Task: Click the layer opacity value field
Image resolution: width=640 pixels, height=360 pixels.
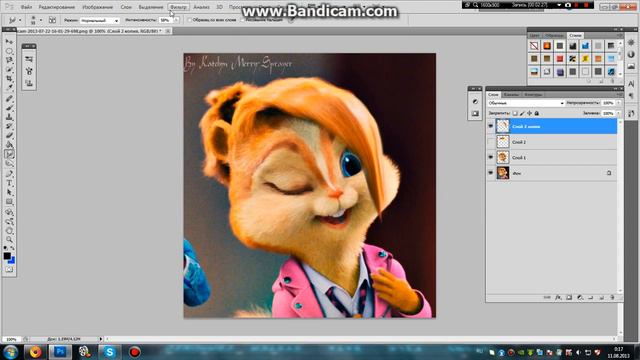Action: [x=608, y=103]
